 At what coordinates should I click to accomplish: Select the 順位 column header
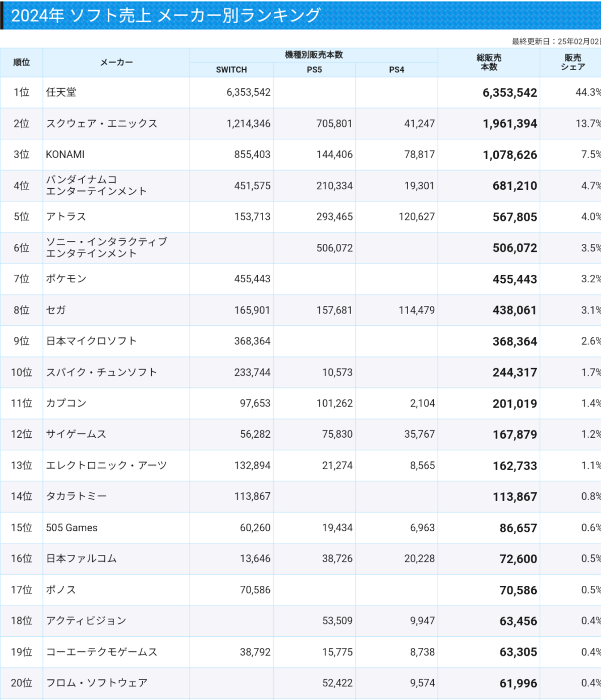pos(22,63)
